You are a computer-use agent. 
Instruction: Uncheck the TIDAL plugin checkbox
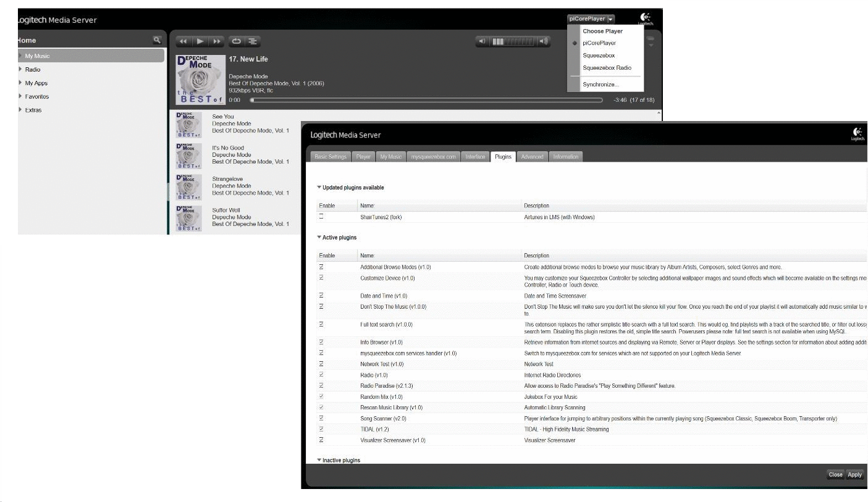(321, 429)
